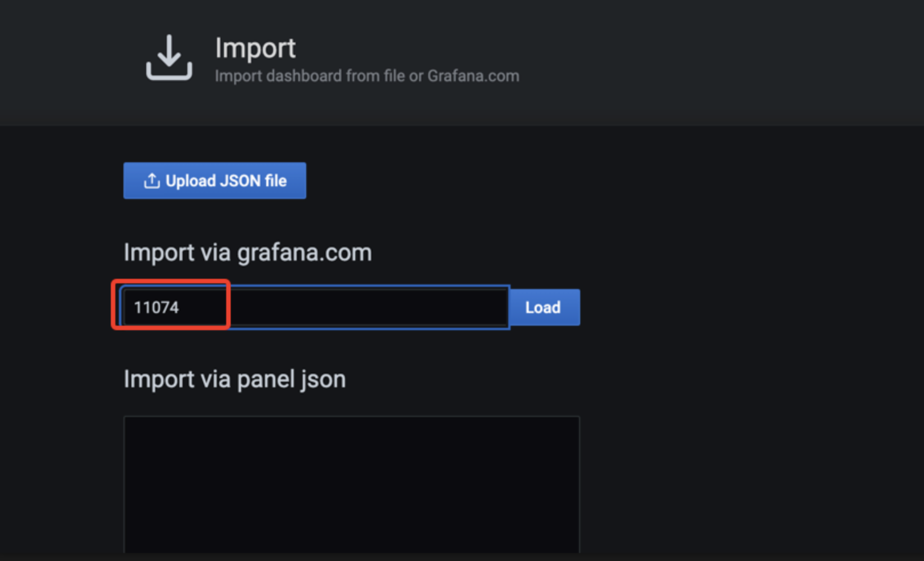Click the upload arrow icon on Upload button

coord(151,181)
